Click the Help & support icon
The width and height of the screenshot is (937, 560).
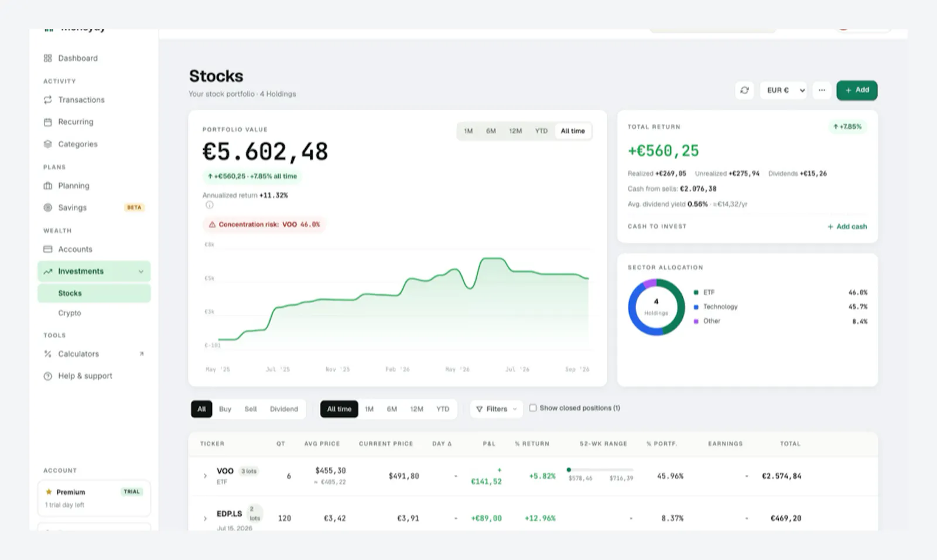47,376
